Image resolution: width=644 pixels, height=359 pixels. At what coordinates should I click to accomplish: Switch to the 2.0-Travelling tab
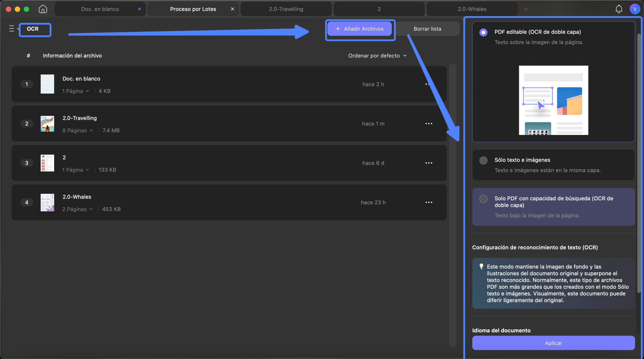click(286, 9)
